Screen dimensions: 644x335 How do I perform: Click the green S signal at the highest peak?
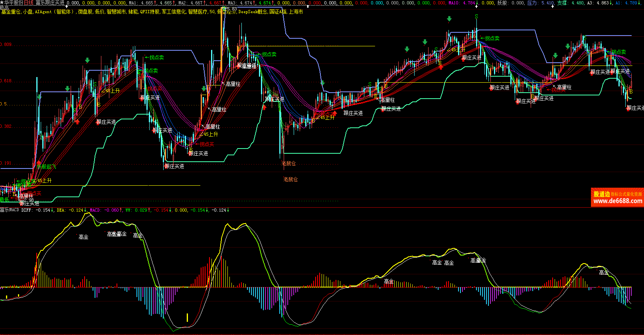tap(476, 16)
